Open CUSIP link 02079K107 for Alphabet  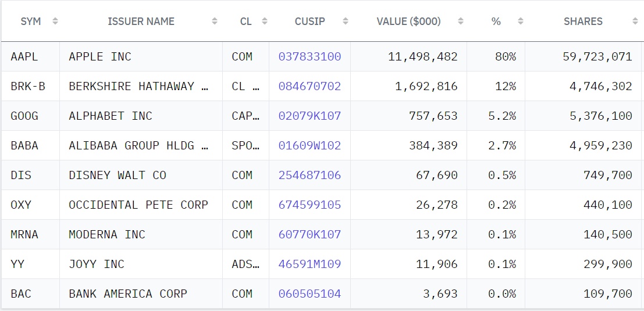(x=309, y=116)
